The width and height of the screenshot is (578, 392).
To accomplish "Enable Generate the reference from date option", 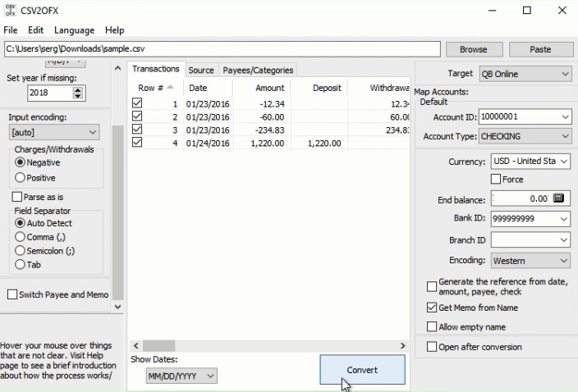I will pos(432,287).
